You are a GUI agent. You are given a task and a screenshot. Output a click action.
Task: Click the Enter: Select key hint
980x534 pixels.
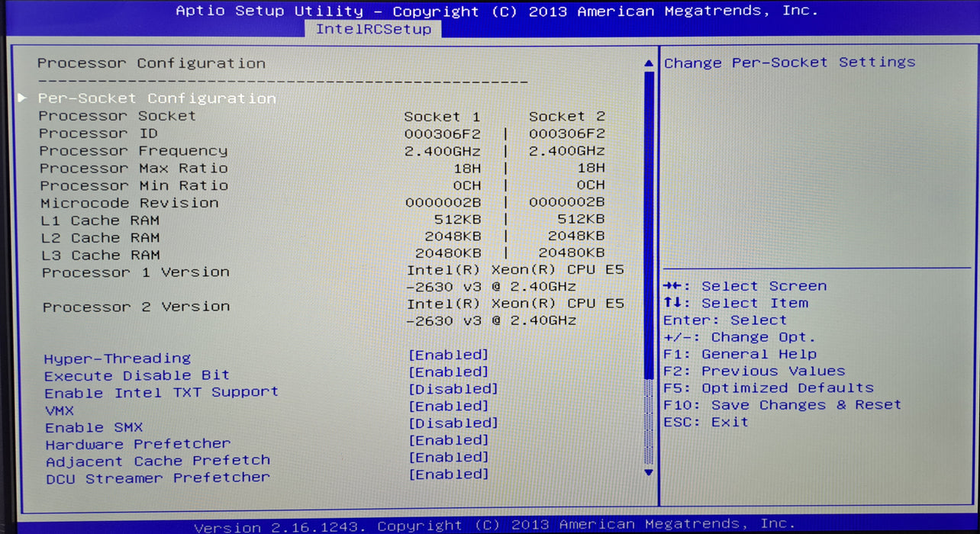(725, 320)
